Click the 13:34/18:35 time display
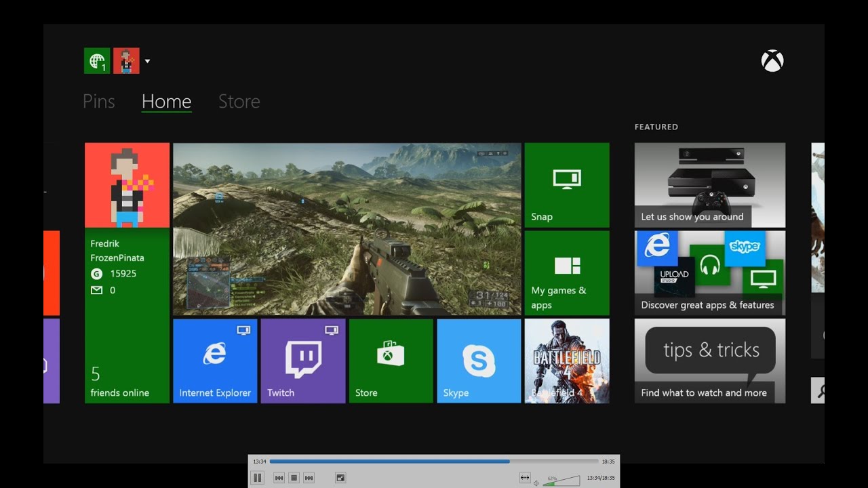868x488 pixels. (x=600, y=478)
